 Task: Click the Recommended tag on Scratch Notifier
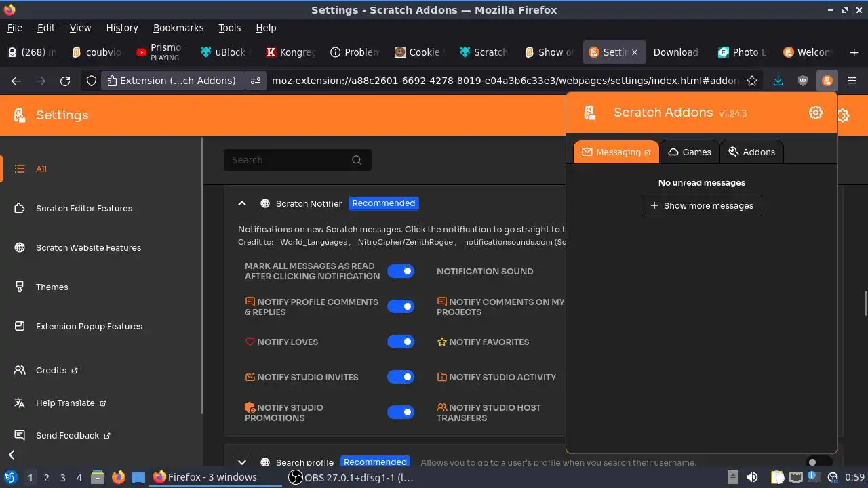384,203
